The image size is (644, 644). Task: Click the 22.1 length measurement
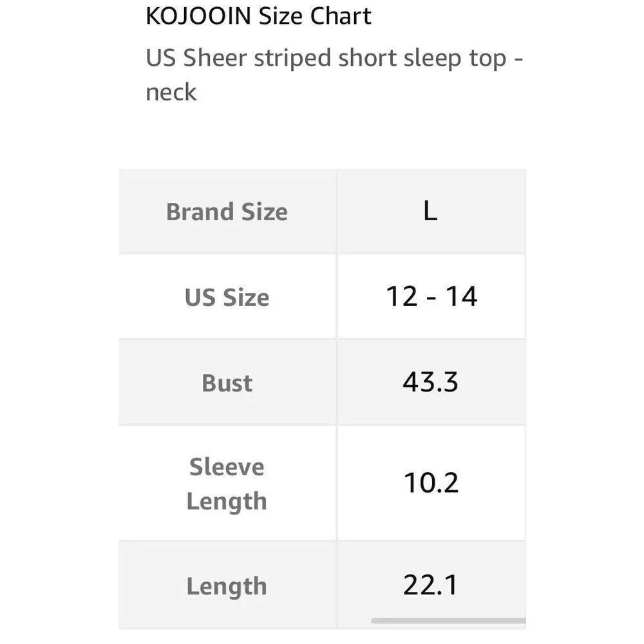tap(430, 585)
